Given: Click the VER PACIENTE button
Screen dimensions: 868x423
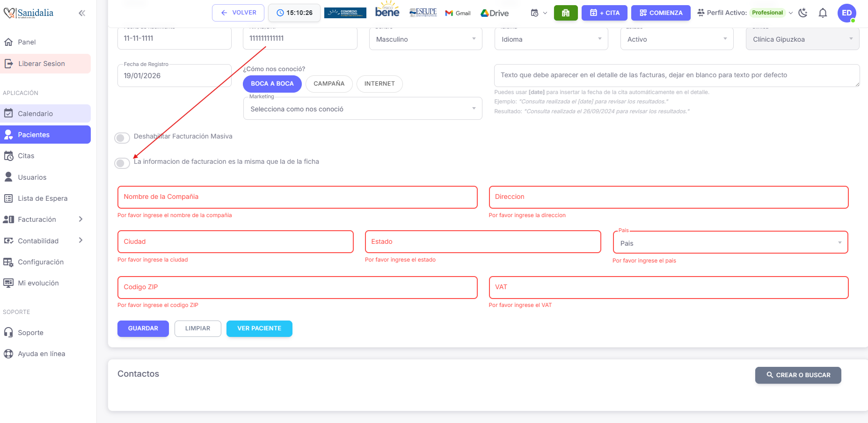Looking at the screenshot, I should click(259, 328).
